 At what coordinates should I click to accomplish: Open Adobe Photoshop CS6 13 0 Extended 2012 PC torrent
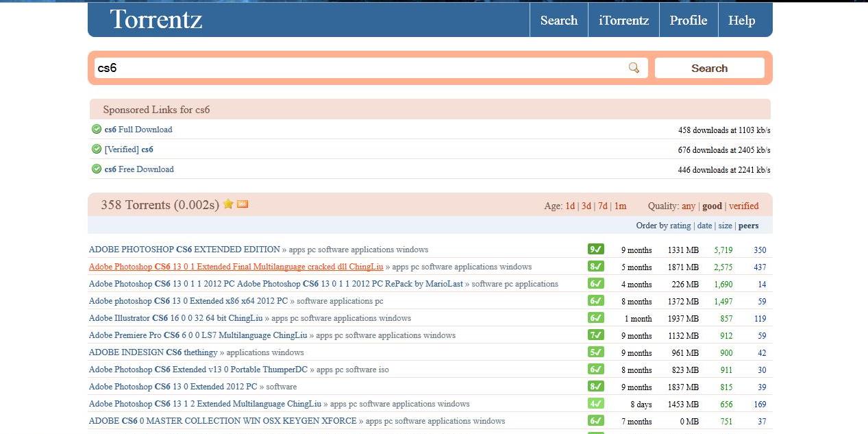click(x=173, y=387)
